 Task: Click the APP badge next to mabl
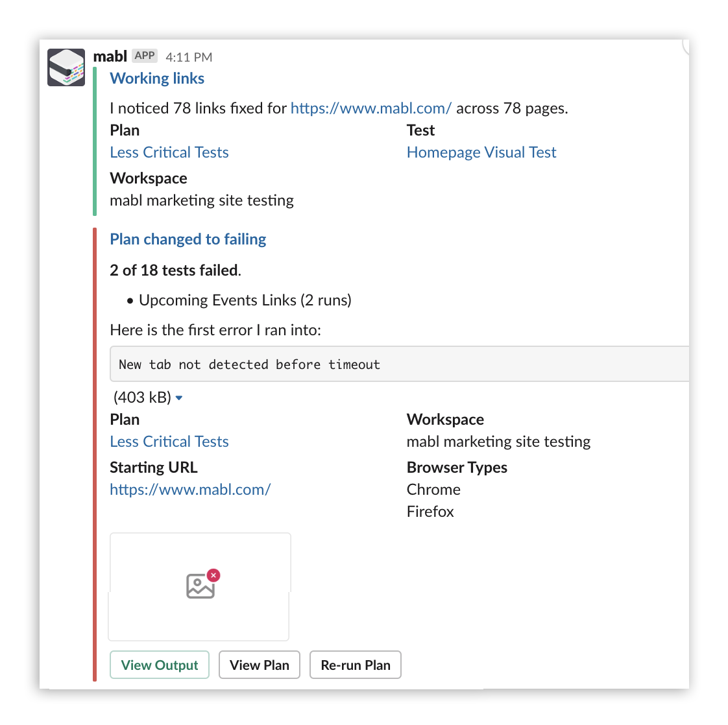[x=145, y=56]
